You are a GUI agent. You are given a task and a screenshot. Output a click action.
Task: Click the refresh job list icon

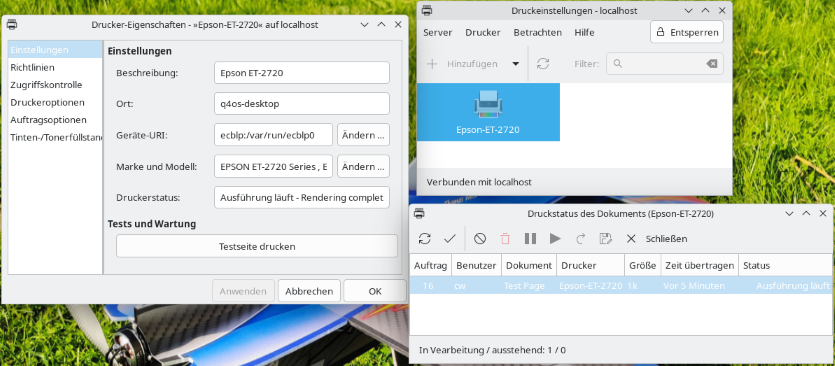pos(424,239)
